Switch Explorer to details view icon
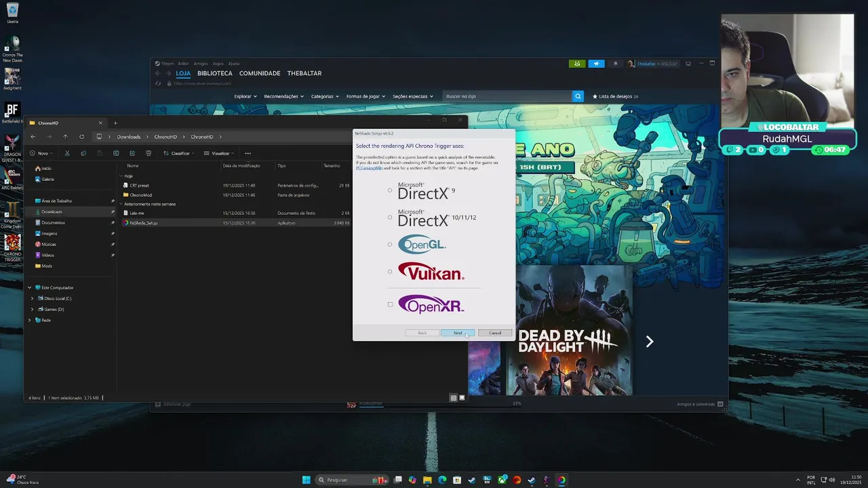This screenshot has height=488, width=868. [x=454, y=398]
